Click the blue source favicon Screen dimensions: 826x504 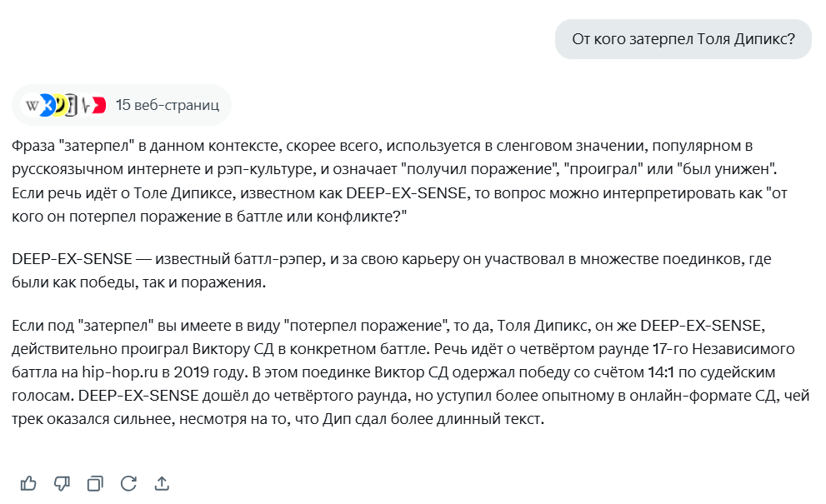pyautogui.click(x=48, y=105)
